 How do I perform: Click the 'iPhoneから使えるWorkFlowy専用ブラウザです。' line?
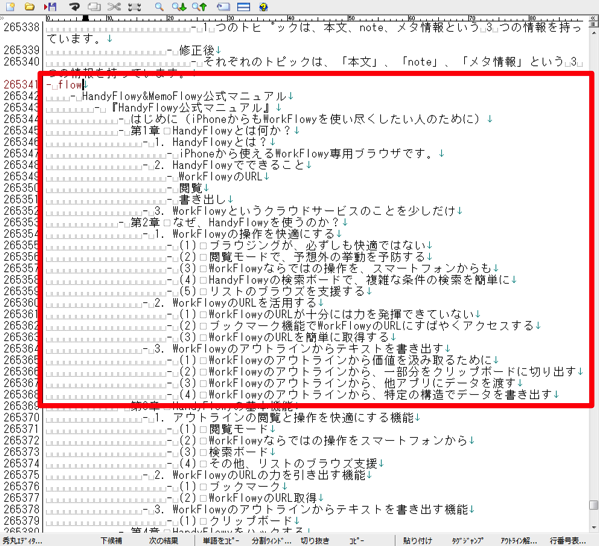click(307, 154)
